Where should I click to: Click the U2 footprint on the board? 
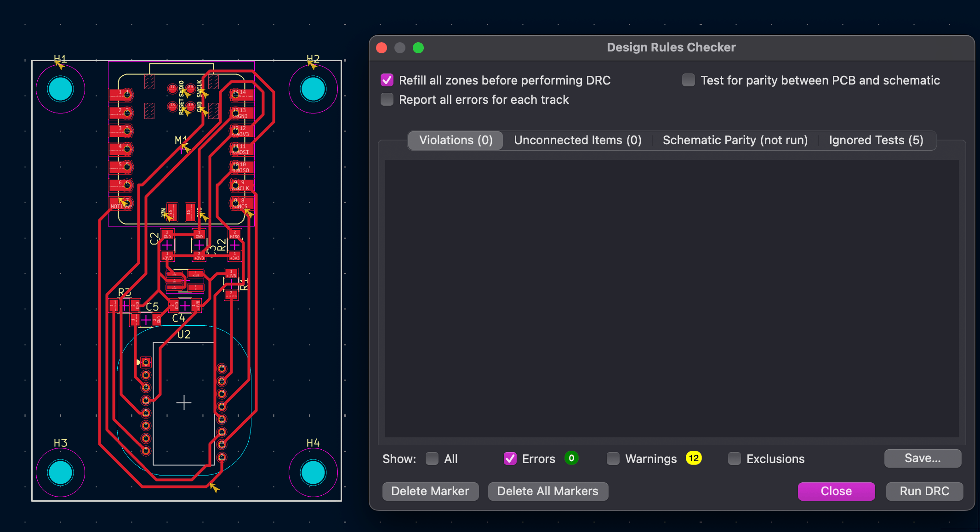tap(184, 402)
